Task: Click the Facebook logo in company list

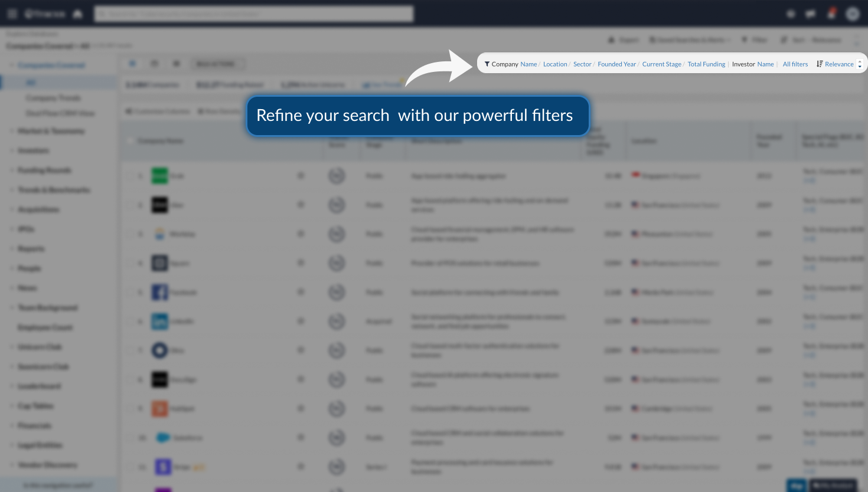Action: click(x=159, y=292)
